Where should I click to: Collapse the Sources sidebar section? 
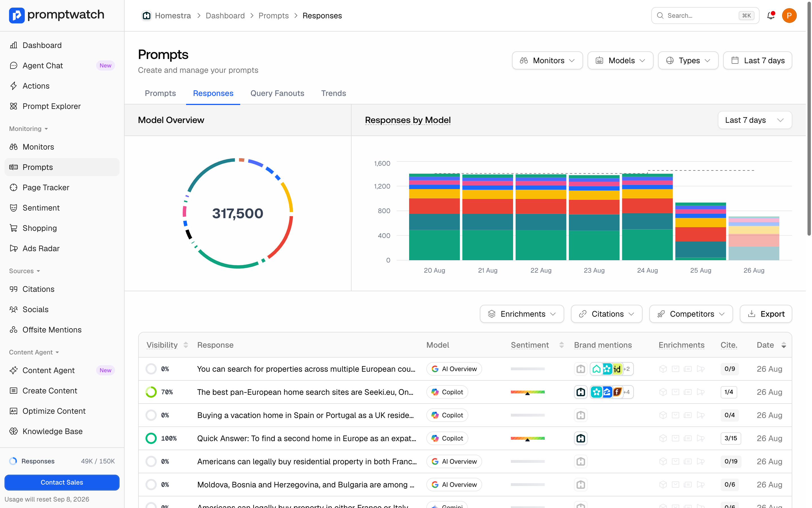pyautogui.click(x=25, y=271)
